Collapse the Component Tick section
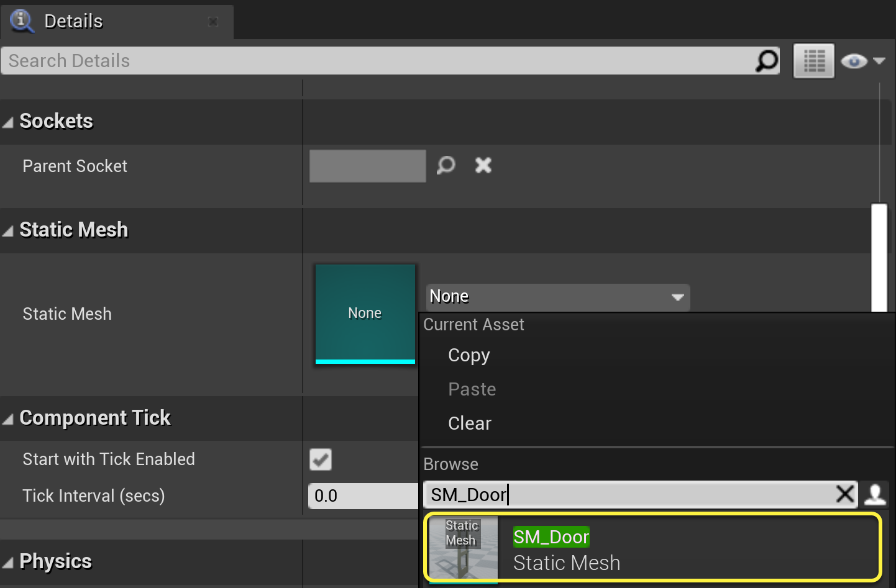 coord(8,419)
